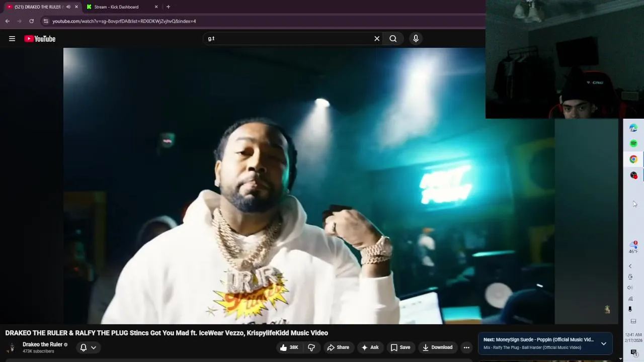Image resolution: width=644 pixels, height=362 pixels.
Task: Open a new browser tab
Action: (x=168, y=7)
